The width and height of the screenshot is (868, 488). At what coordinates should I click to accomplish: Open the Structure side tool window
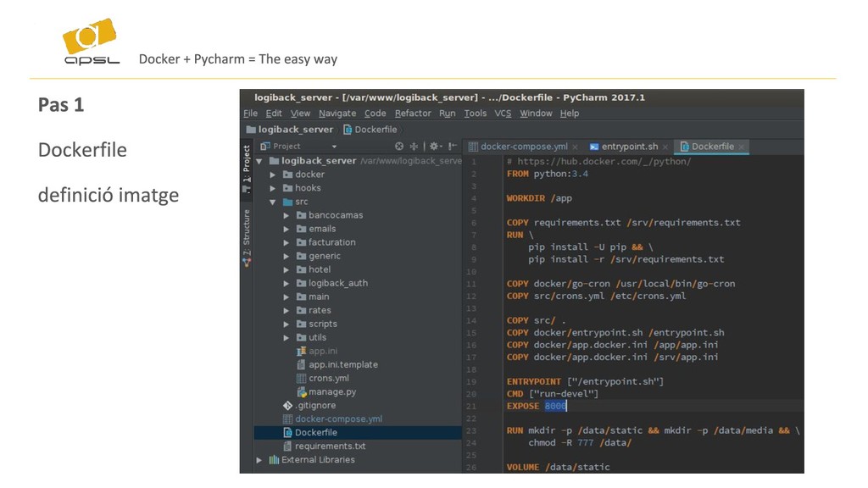[x=247, y=237]
